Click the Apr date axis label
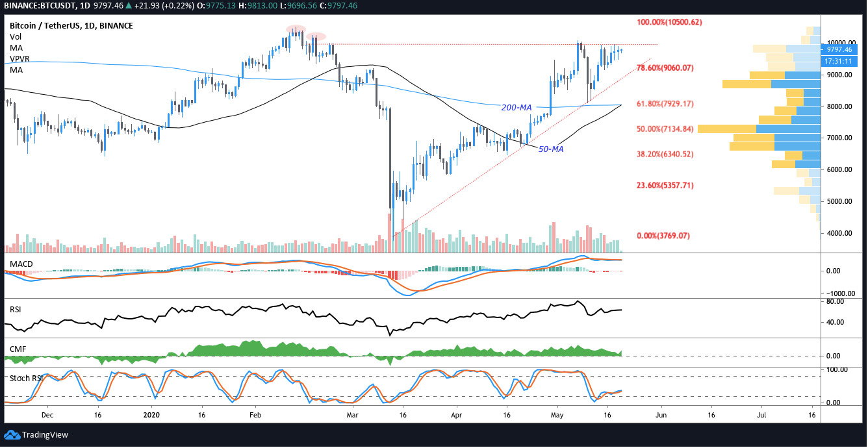 [x=457, y=414]
